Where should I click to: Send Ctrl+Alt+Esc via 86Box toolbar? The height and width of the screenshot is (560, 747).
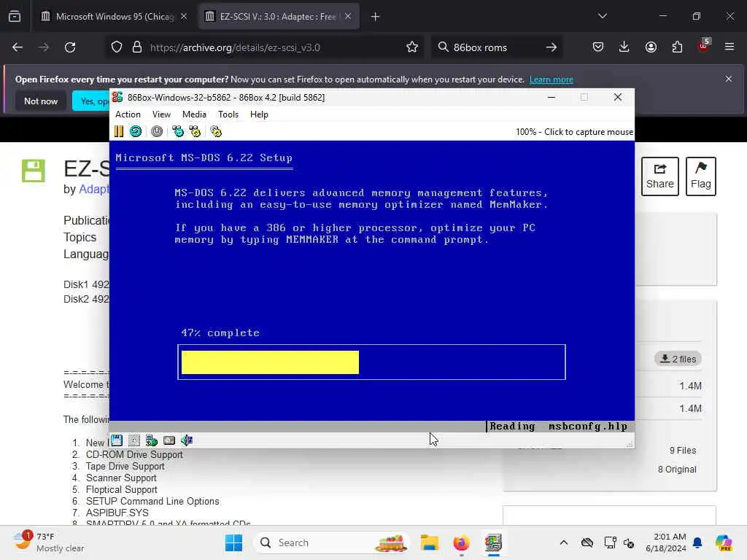point(195,131)
